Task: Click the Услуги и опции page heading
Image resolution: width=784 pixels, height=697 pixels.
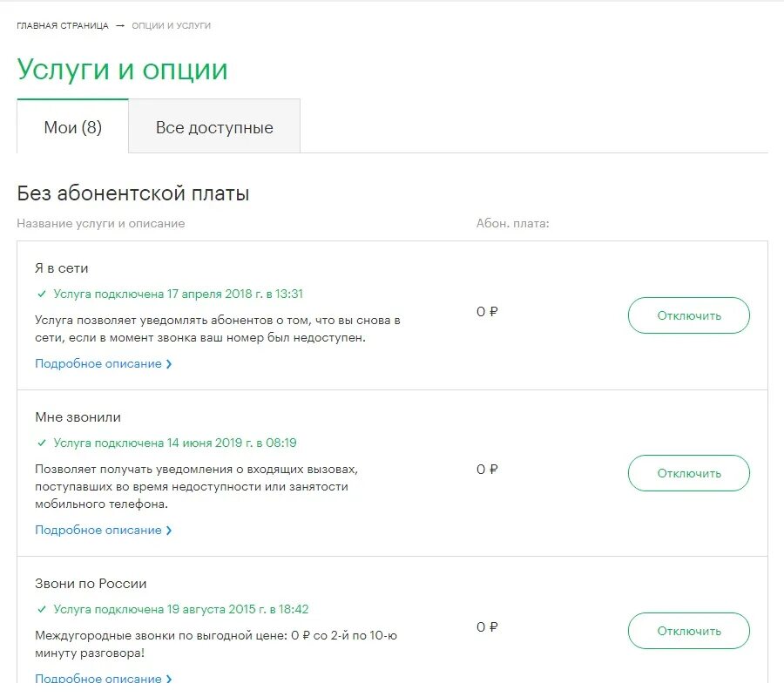Action: pyautogui.click(x=123, y=70)
